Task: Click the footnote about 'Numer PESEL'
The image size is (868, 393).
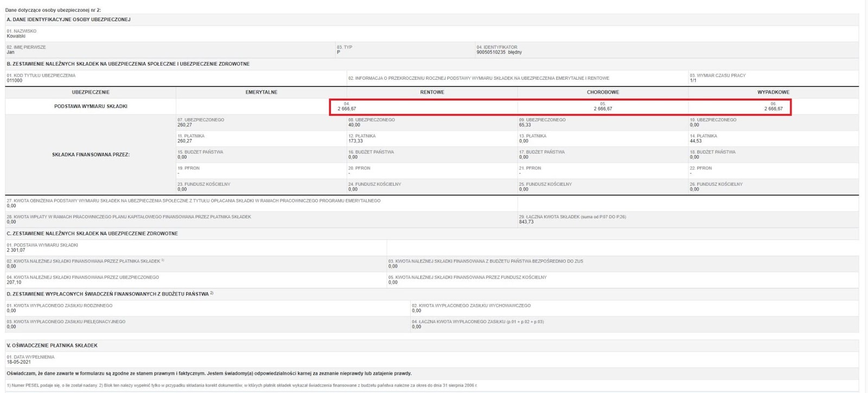Action: click(241, 385)
